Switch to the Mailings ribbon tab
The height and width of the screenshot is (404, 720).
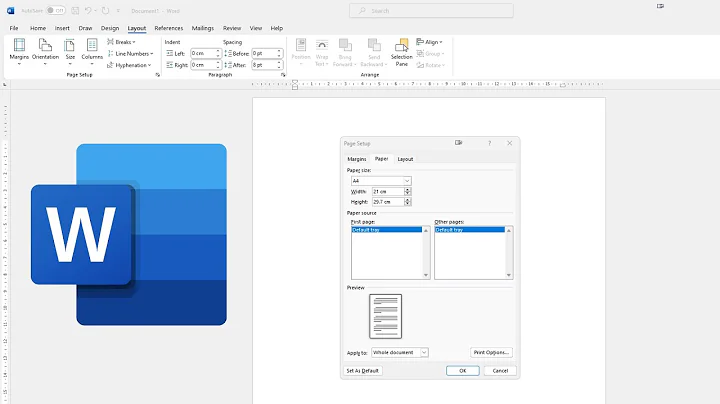(x=202, y=28)
